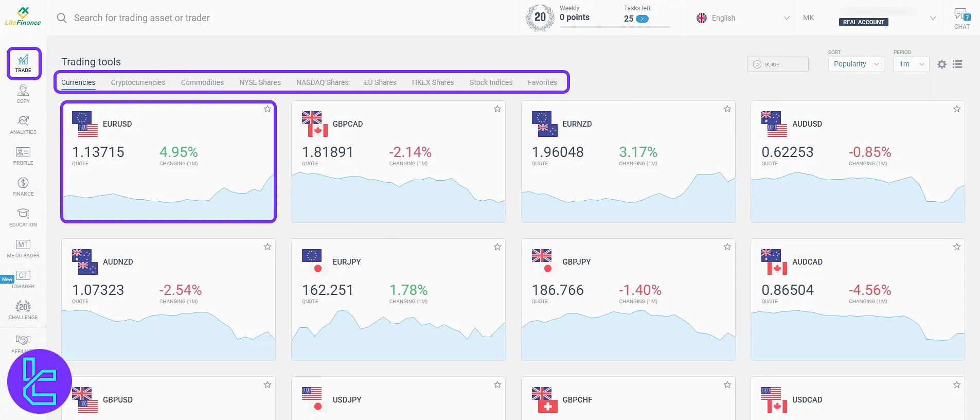
Task: Click the search magnifier icon
Action: (x=62, y=18)
